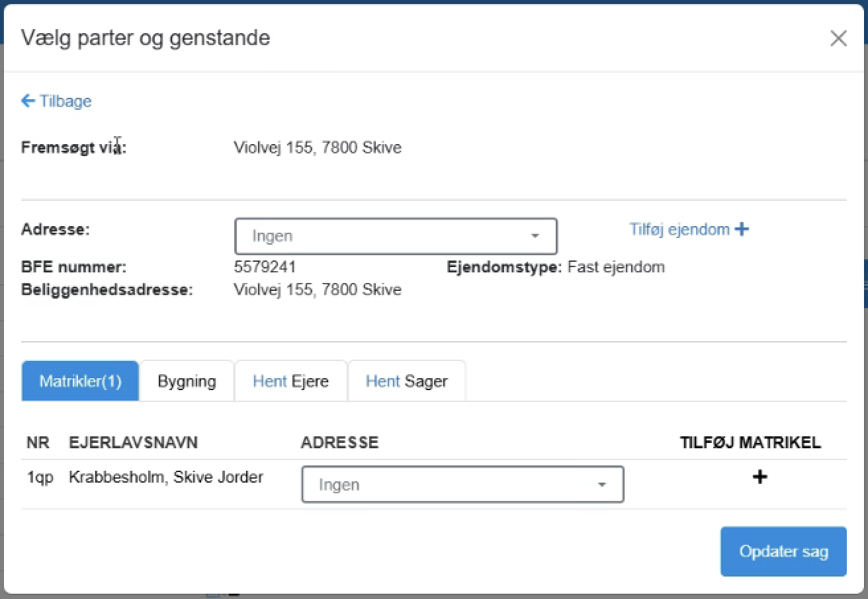Open the Bygning tab
The image size is (868, 599).
[x=187, y=381]
